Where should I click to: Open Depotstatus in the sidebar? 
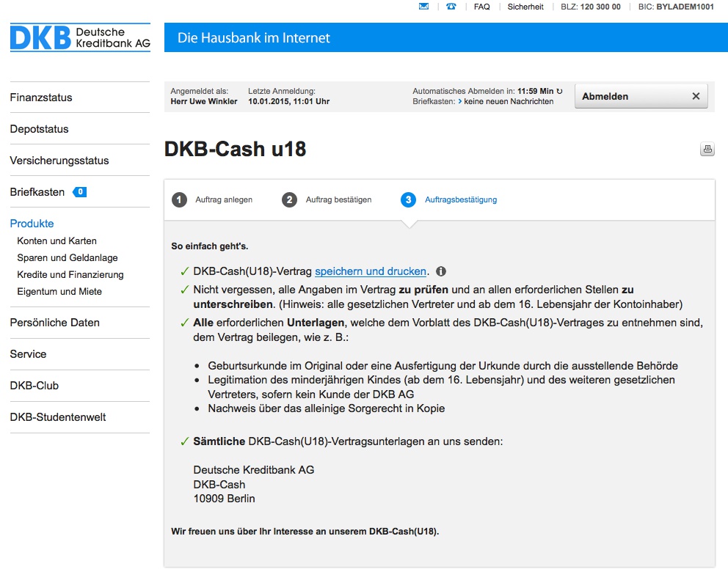[x=39, y=129]
